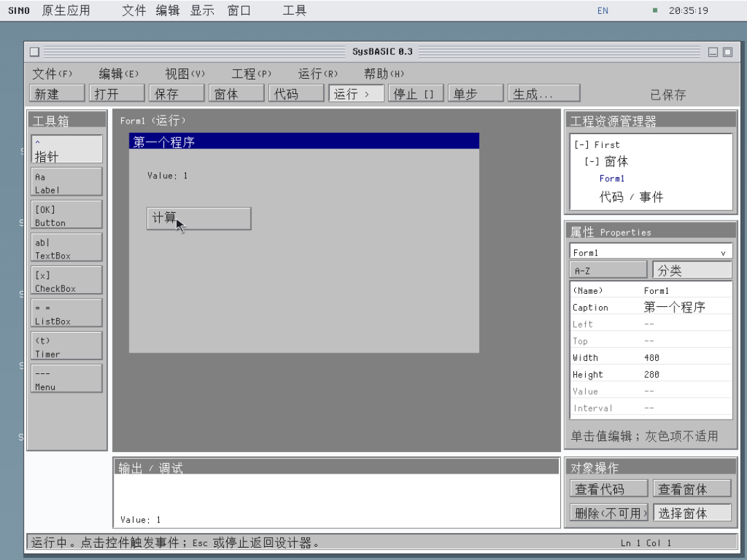
Task: Click the EN input language indicator
Action: tap(602, 10)
